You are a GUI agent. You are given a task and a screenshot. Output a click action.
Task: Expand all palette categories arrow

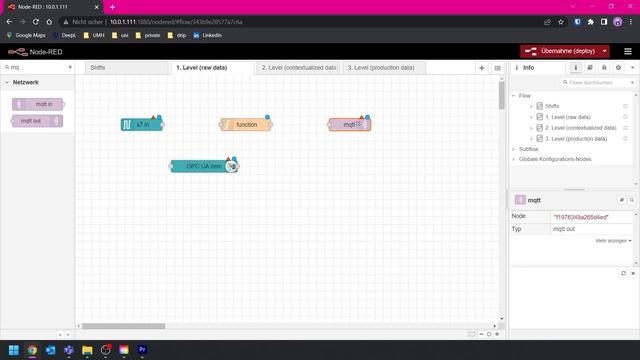coord(68,335)
